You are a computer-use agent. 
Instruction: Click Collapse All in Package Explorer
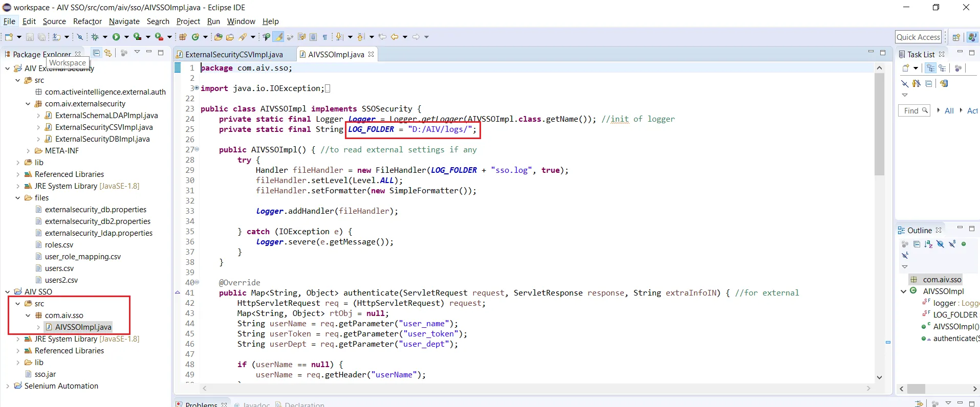pos(96,53)
